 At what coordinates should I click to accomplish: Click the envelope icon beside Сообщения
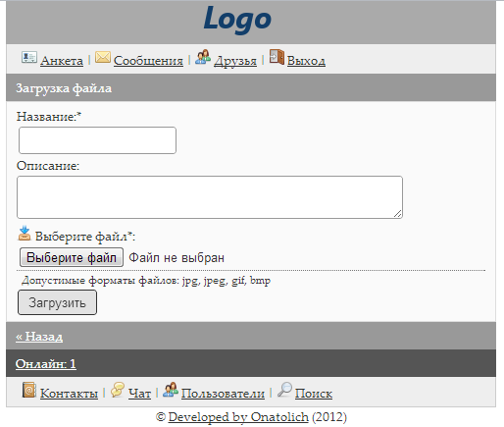pos(103,57)
